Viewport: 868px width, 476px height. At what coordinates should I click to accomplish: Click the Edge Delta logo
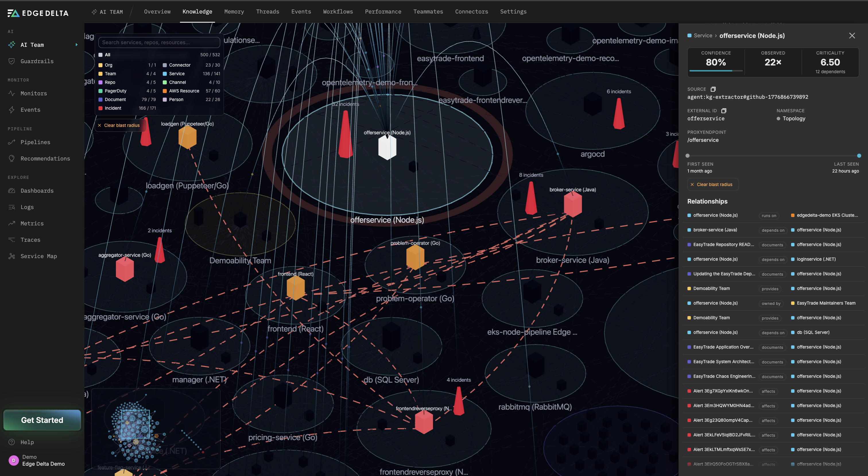point(38,13)
